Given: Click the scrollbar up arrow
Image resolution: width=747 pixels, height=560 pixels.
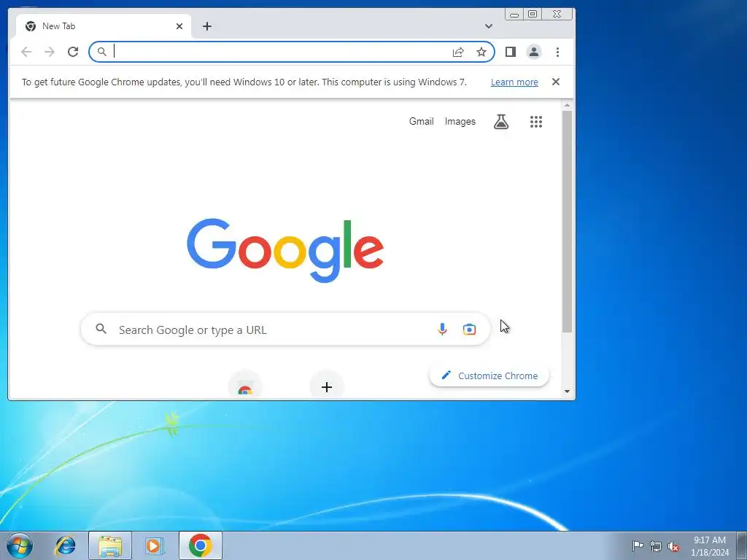Looking at the screenshot, I should click(x=567, y=105).
